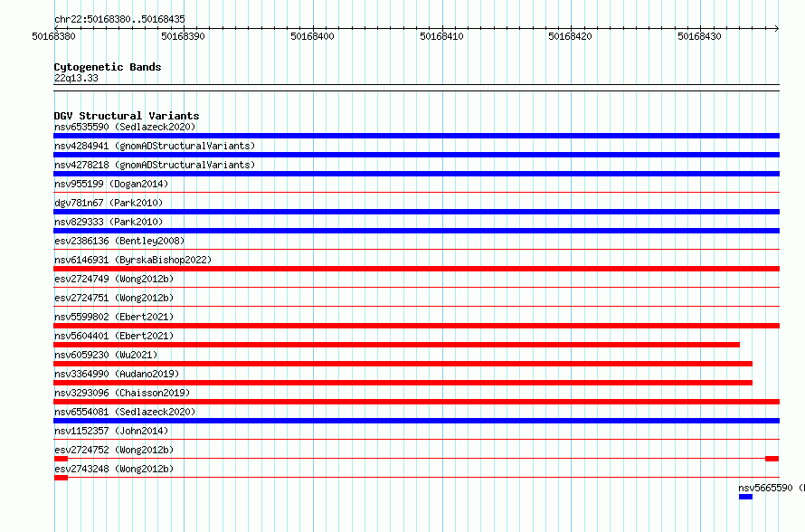Click the 22q13.33 band label
This screenshot has height=532, width=805.
(76, 78)
